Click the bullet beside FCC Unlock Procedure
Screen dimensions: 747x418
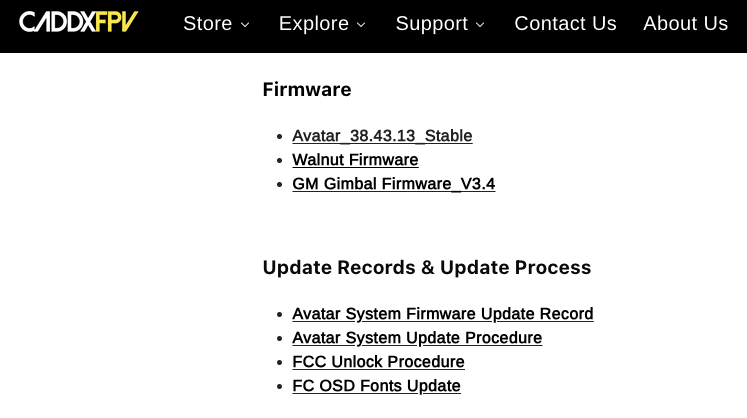279,363
